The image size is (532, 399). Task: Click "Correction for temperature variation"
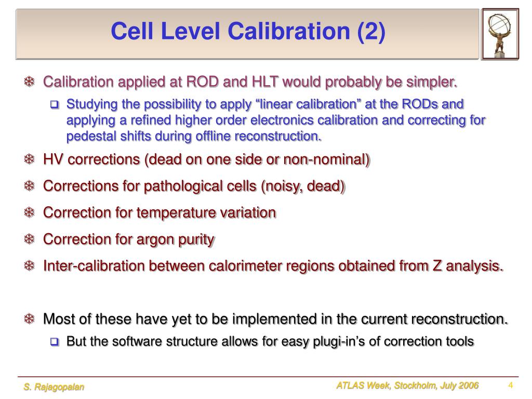click(x=159, y=212)
